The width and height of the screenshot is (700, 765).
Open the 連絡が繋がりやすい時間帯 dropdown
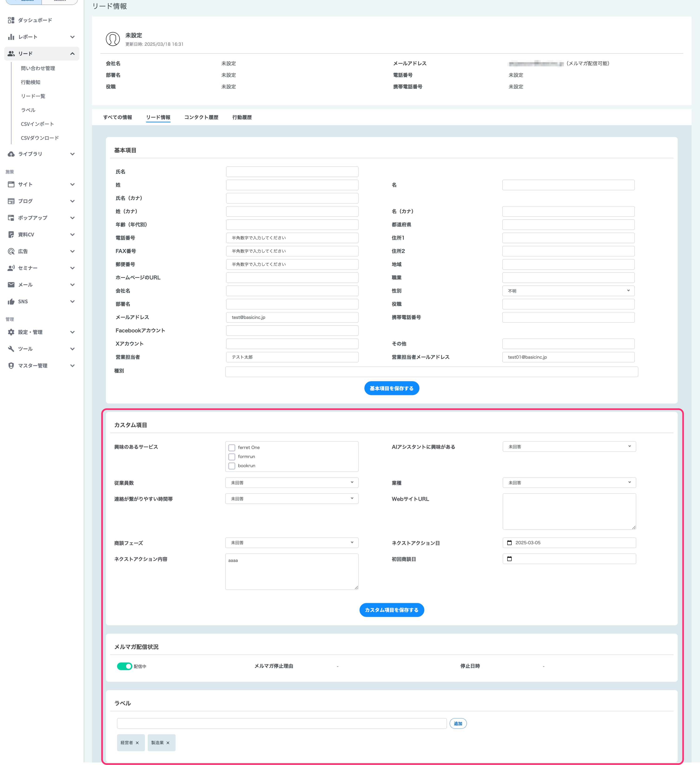tap(292, 499)
